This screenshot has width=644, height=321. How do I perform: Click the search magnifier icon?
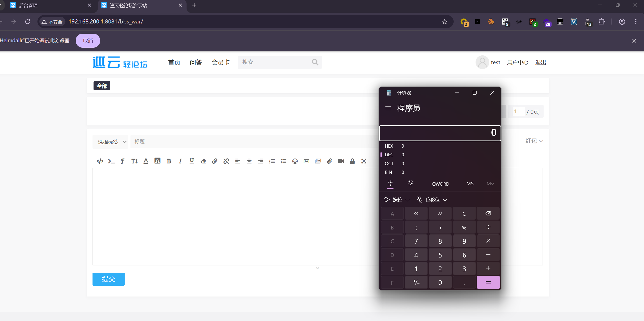coord(315,62)
